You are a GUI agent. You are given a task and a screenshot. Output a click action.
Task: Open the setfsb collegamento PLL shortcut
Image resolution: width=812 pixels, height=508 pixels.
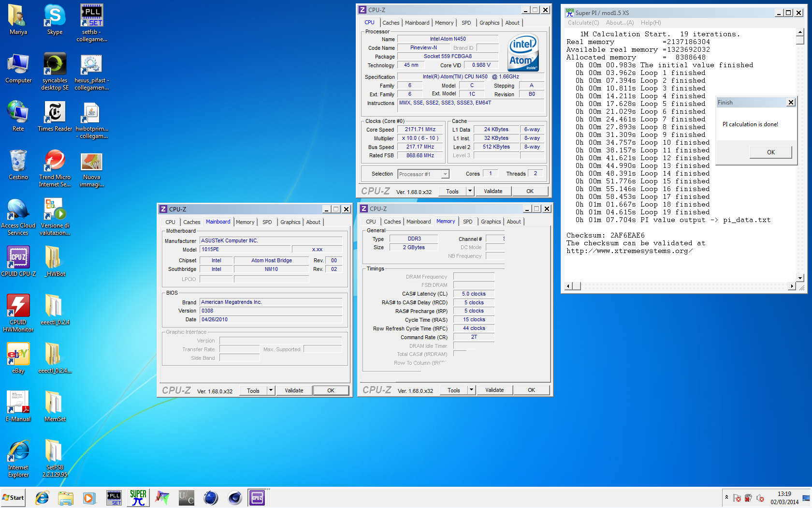(x=91, y=23)
